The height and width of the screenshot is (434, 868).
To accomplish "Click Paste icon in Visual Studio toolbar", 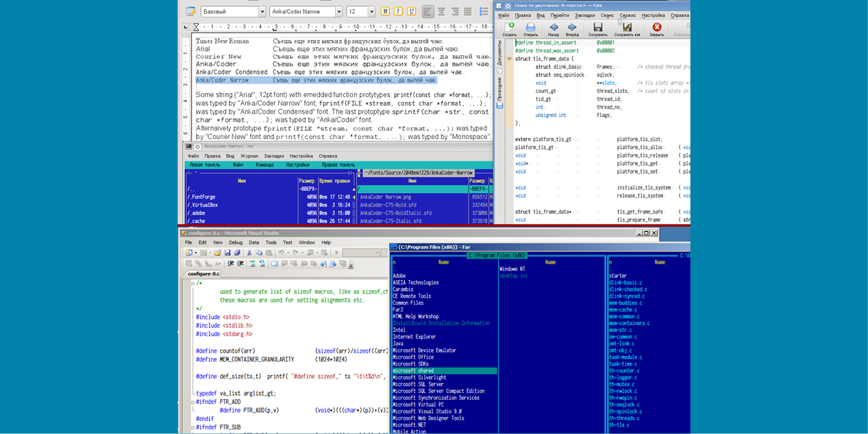I will tap(269, 253).
